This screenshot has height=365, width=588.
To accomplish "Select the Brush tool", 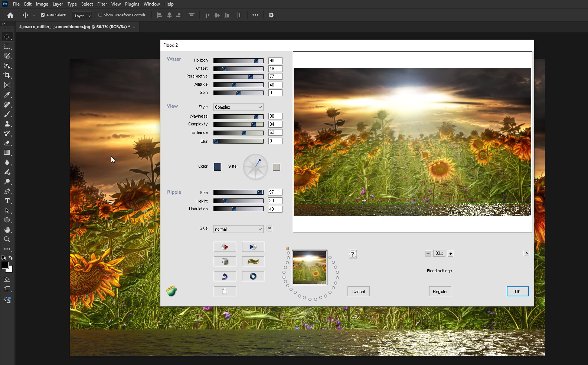I will pos(7,114).
